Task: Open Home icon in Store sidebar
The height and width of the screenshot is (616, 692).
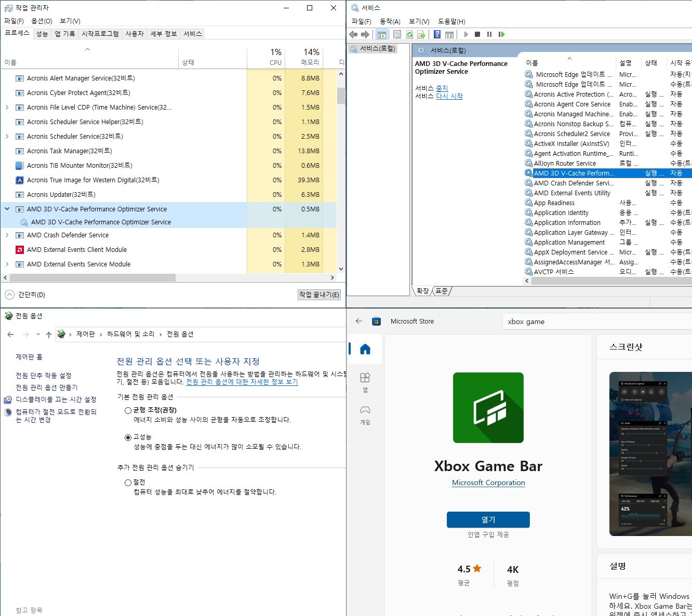Action: coord(365,349)
